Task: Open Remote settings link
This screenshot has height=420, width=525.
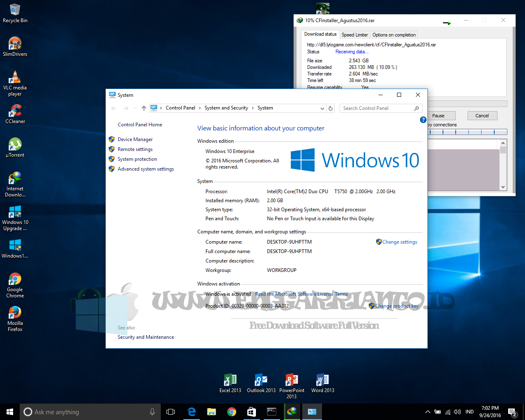Action: click(135, 149)
